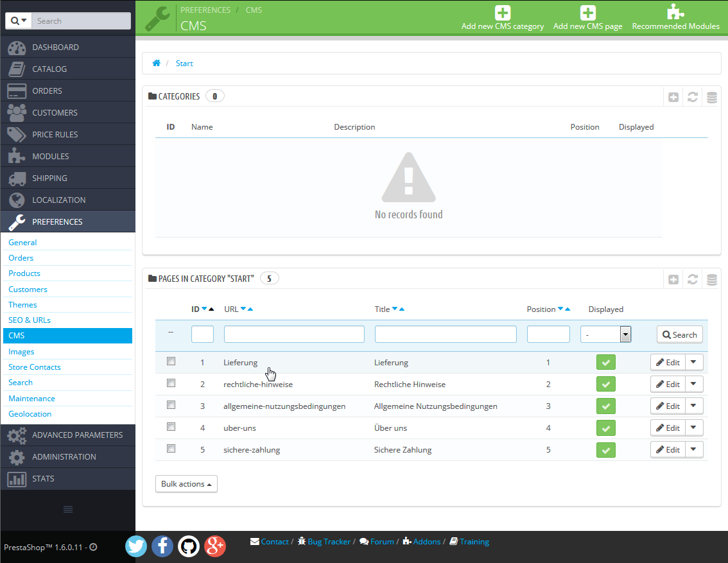Select checkbox of uber-uns row
Screen dimensions: 728x563
pyautogui.click(x=171, y=426)
